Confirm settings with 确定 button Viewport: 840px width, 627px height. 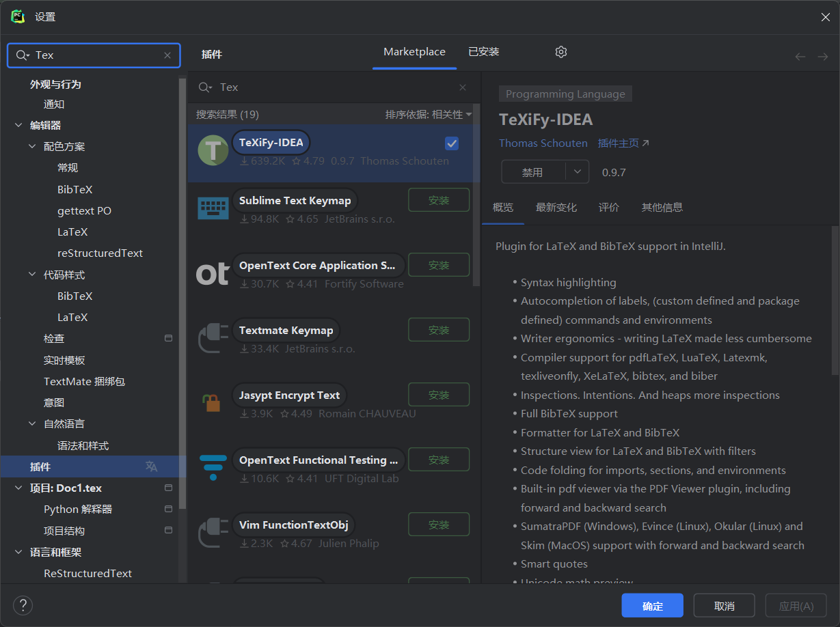point(652,606)
